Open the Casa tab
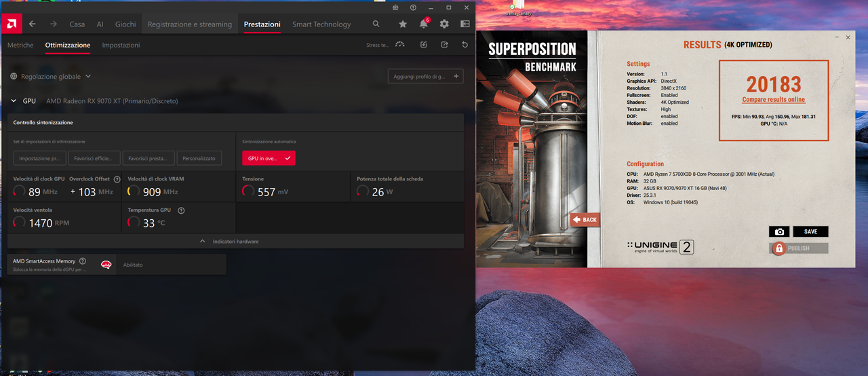The width and height of the screenshot is (868, 376). [x=77, y=24]
